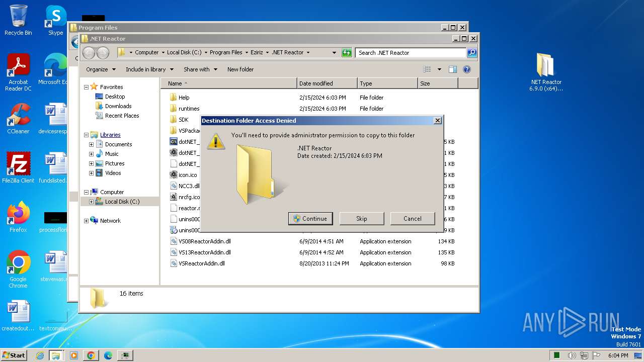The height and width of the screenshot is (362, 644).
Task: Click the Explorer Back navigation arrow
Action: (x=89, y=53)
